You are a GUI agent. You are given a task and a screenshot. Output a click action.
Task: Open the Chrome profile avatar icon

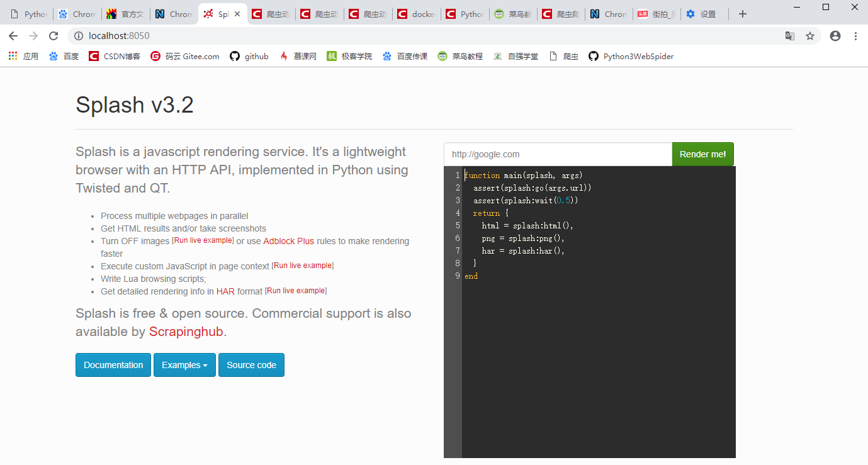pos(835,36)
